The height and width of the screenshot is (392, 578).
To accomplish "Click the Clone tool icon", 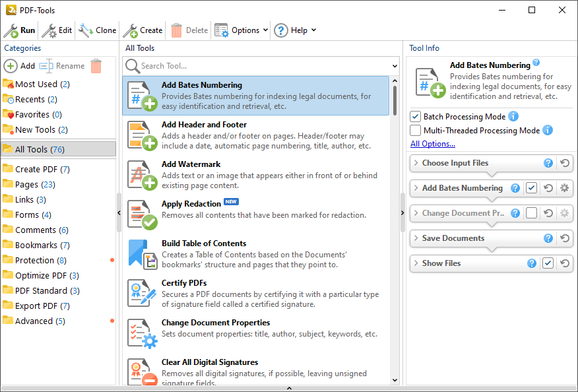I will click(86, 30).
